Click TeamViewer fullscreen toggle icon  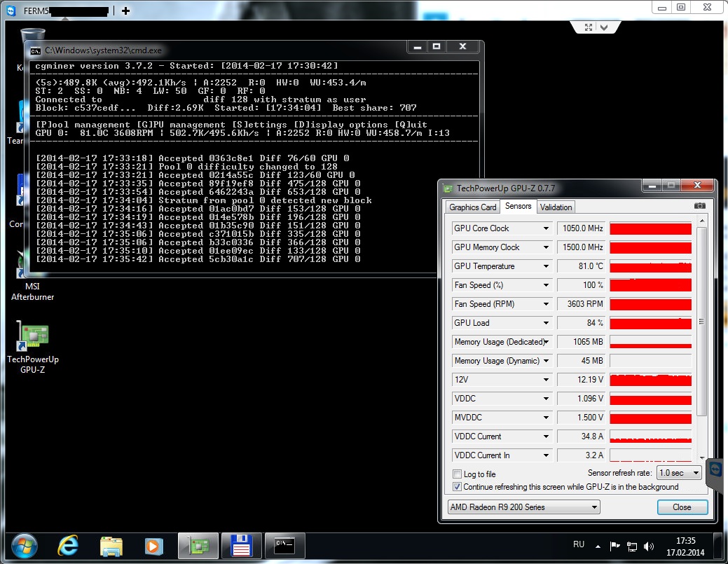(x=589, y=27)
